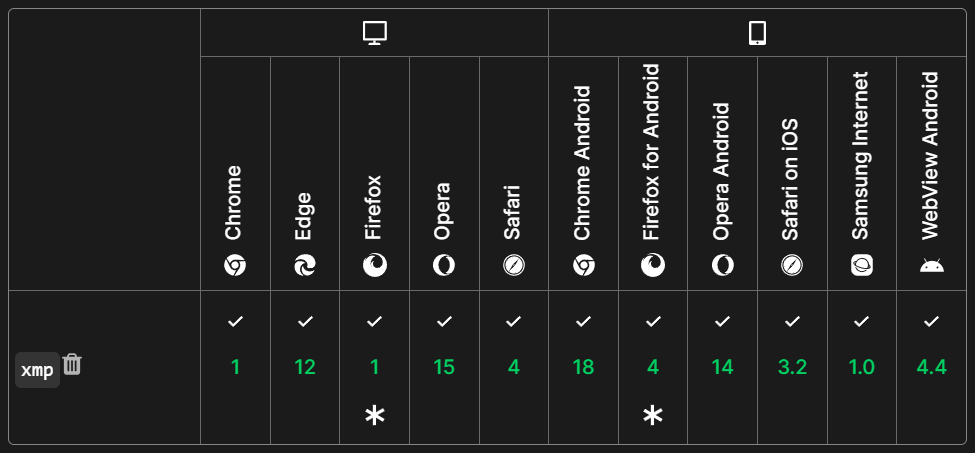Click Chrome Android version 18 entry
This screenshot has height=453, width=975.
click(x=583, y=367)
